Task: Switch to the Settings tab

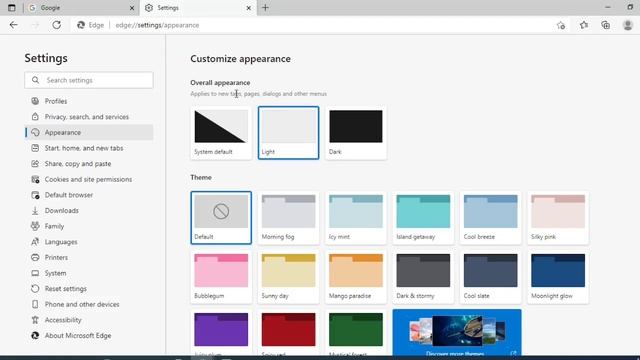Action: pyautogui.click(x=198, y=8)
